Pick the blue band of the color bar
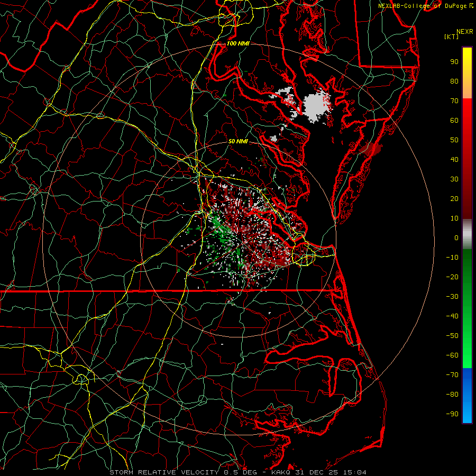The image size is (476, 476). tap(467, 396)
